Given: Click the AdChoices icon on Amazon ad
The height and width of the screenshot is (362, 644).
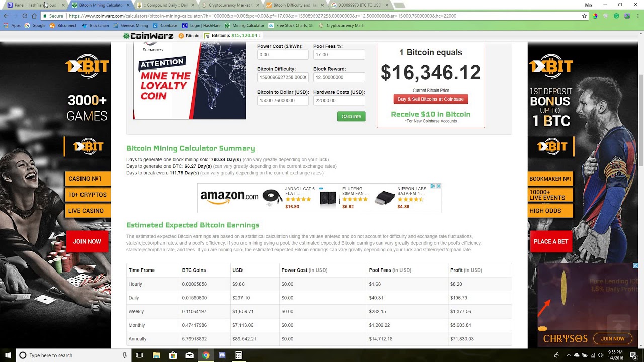Looking at the screenshot, I should [432, 186].
